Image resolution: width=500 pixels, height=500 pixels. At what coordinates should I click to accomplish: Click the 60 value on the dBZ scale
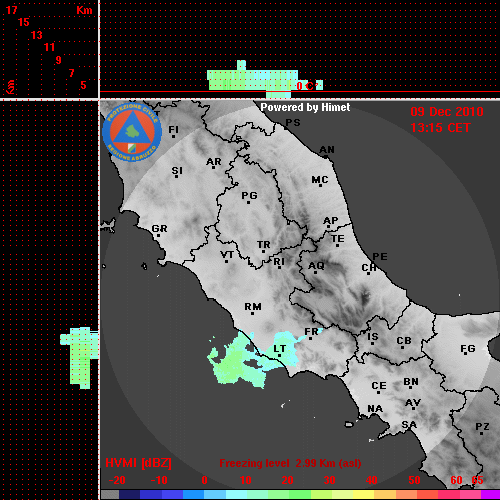456,480
